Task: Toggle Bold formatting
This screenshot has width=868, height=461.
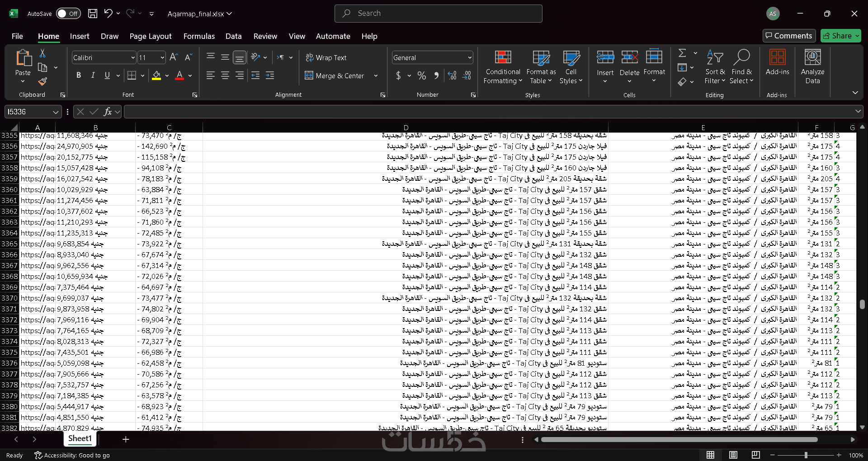Action: coord(79,75)
